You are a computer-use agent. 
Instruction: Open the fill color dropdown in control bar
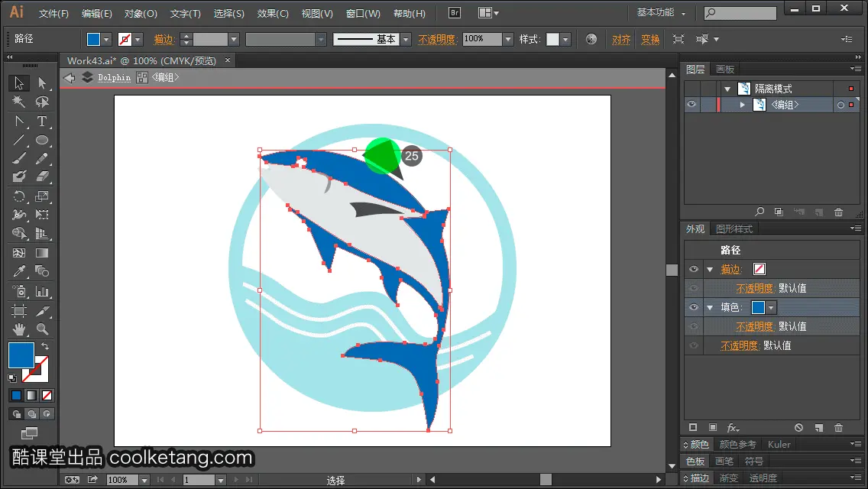(x=106, y=39)
